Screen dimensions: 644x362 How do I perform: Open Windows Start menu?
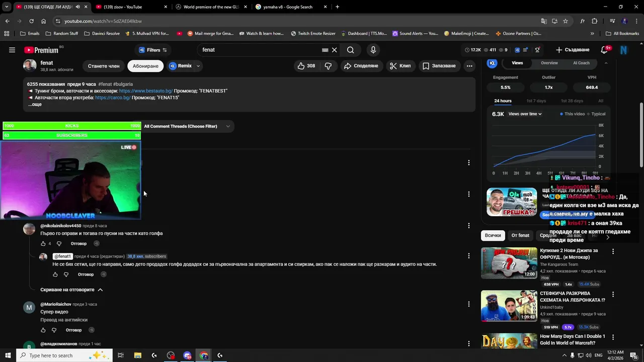8,355
